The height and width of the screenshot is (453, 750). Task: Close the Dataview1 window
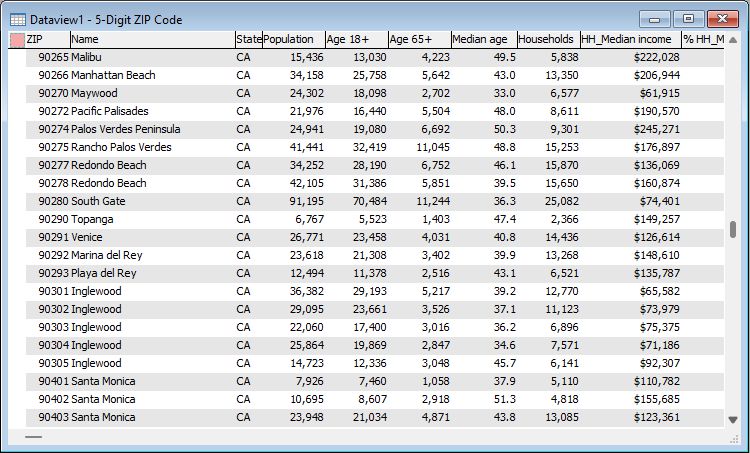(723, 20)
